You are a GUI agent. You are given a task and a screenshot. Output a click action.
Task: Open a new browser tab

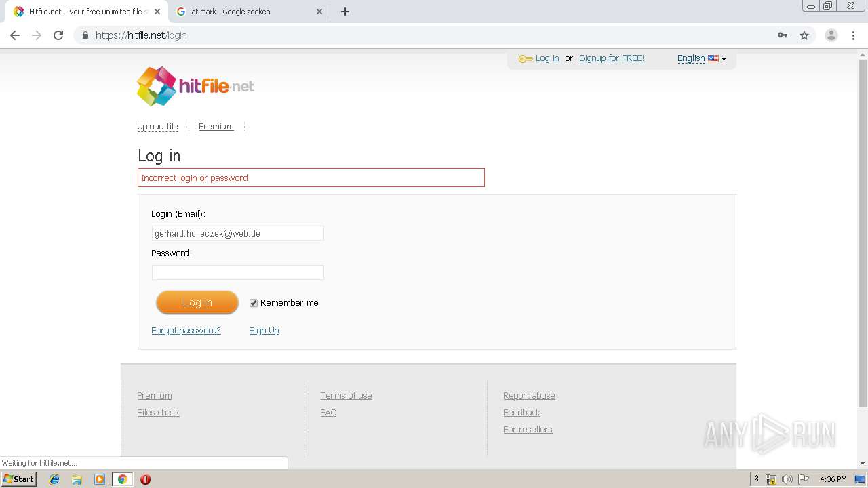point(345,12)
